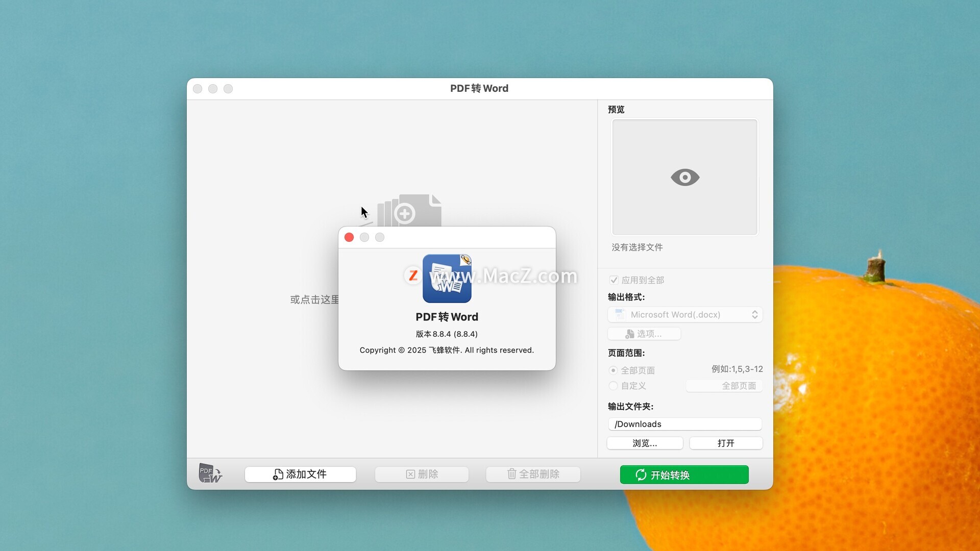
Task: Click the refresh icon on 开始转换 button
Action: [641, 475]
